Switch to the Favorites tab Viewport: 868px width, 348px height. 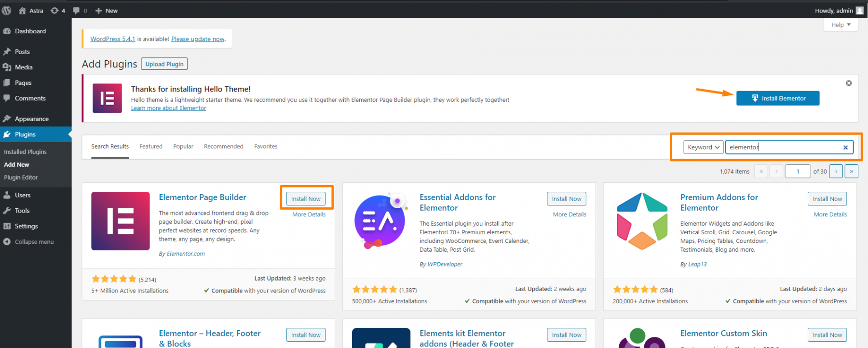pos(266,147)
